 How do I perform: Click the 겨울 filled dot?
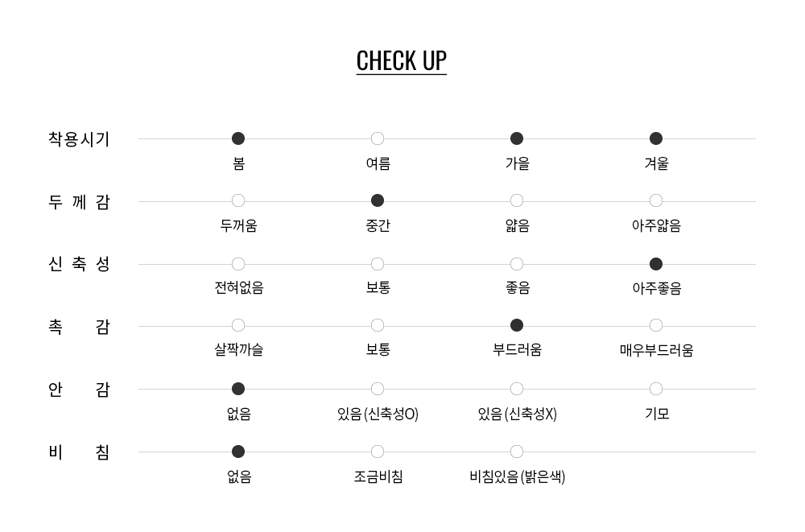click(x=656, y=138)
